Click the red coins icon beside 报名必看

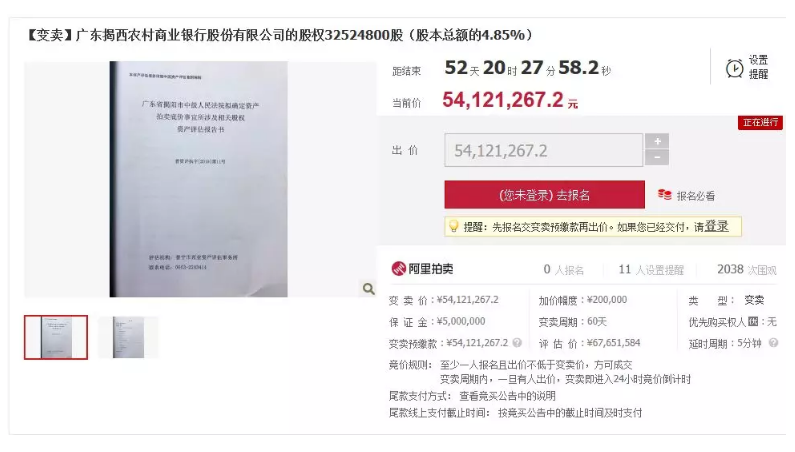click(664, 194)
